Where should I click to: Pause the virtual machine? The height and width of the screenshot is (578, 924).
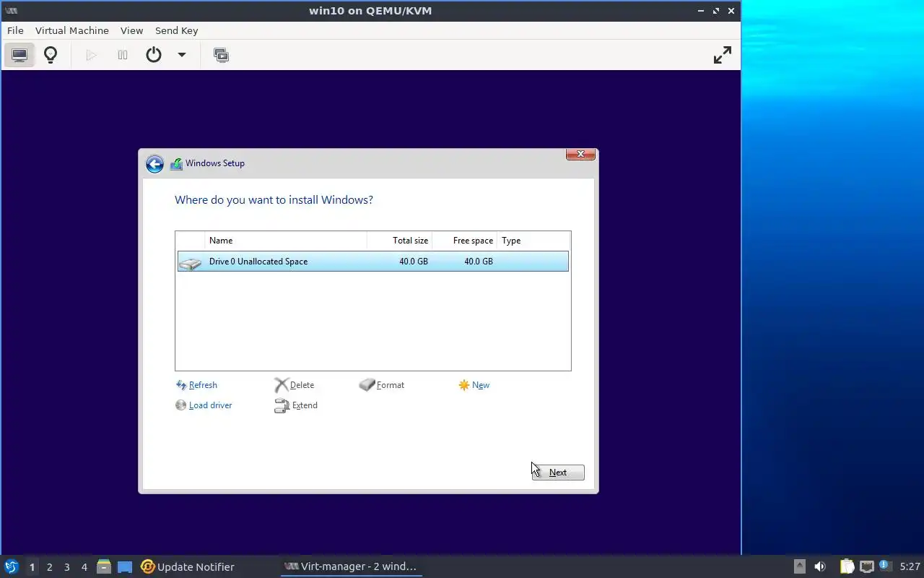coord(123,55)
